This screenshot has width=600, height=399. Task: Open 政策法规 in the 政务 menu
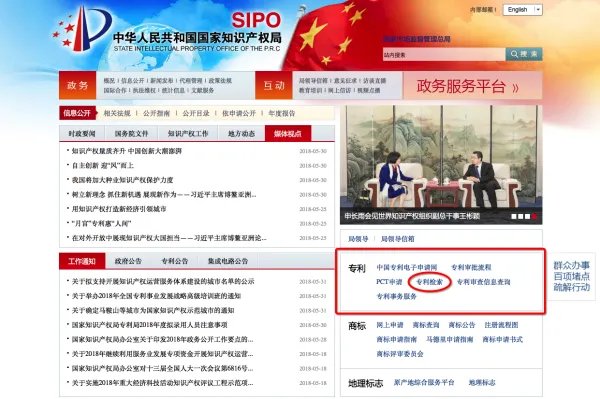220,81
